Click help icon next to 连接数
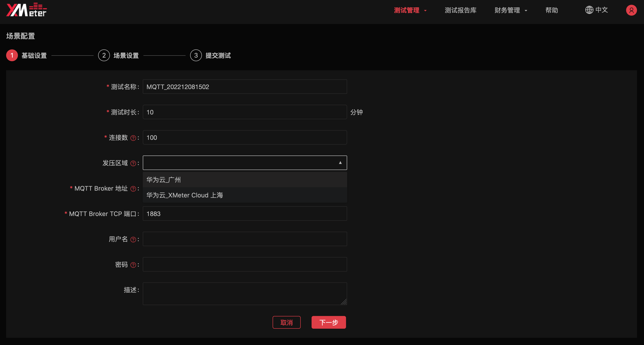Screen dimensions: 644x345 click(133, 138)
